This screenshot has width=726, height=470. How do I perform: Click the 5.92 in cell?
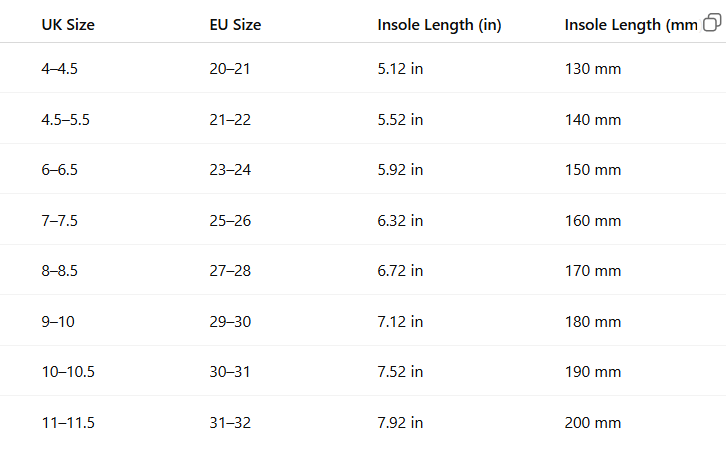[400, 169]
